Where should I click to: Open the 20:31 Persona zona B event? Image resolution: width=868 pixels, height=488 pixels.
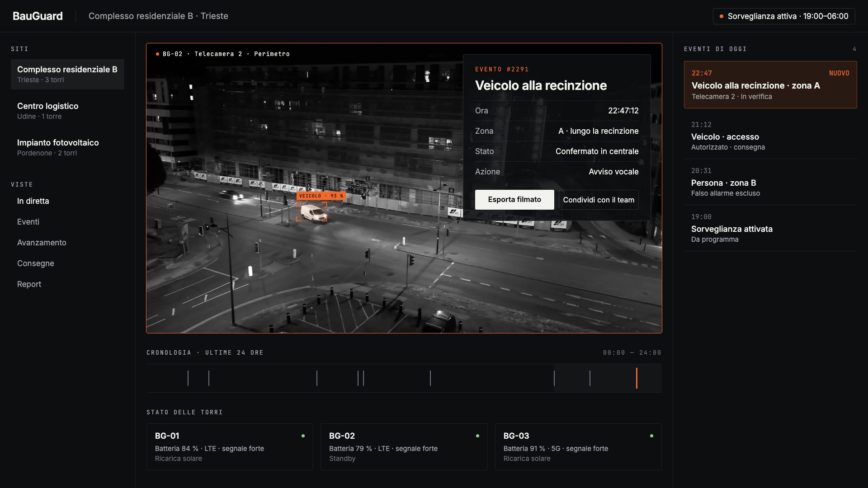pyautogui.click(x=770, y=182)
